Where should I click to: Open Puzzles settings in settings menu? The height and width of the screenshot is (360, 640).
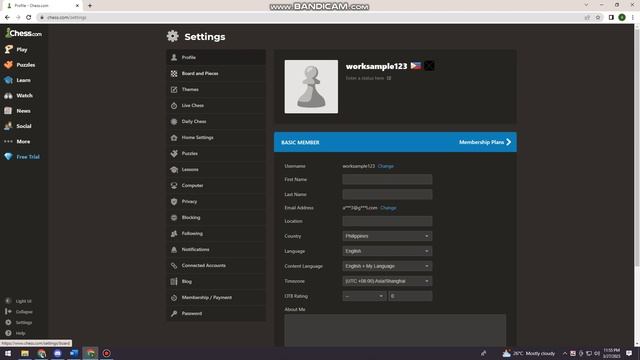point(216,153)
